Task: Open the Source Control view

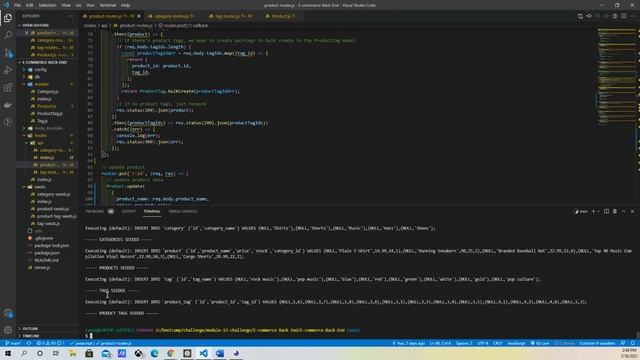Action: click(x=8, y=53)
